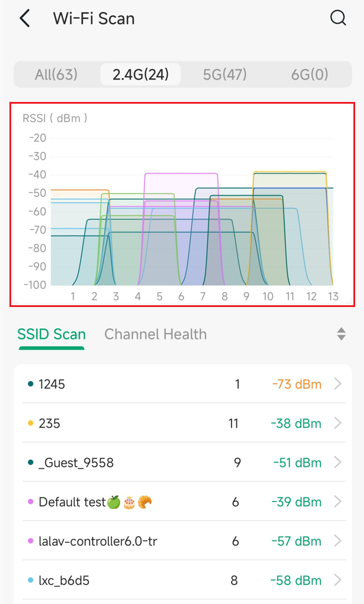Open search with the magnifier icon
This screenshot has height=604, width=364.
(x=338, y=18)
